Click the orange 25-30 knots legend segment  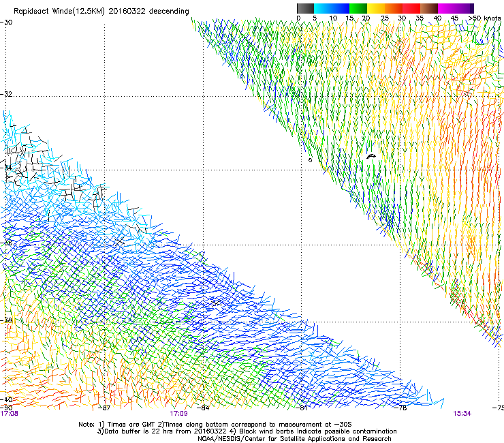[x=394, y=8]
